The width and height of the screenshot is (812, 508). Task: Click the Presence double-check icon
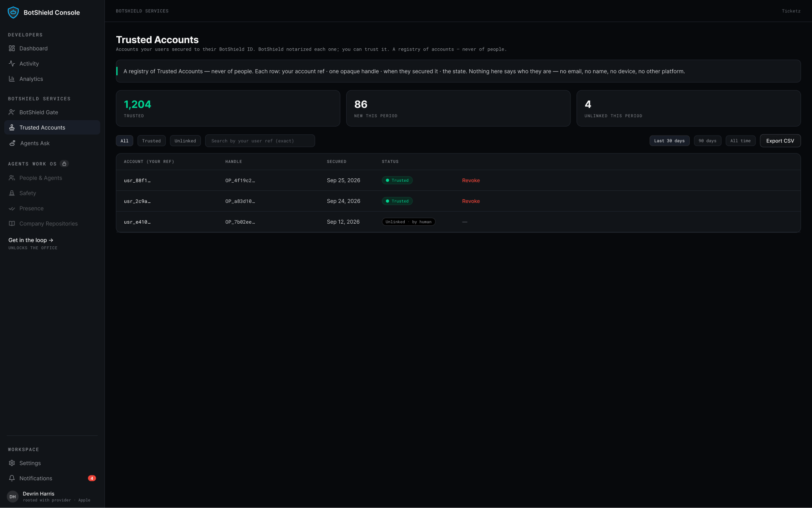tap(12, 209)
